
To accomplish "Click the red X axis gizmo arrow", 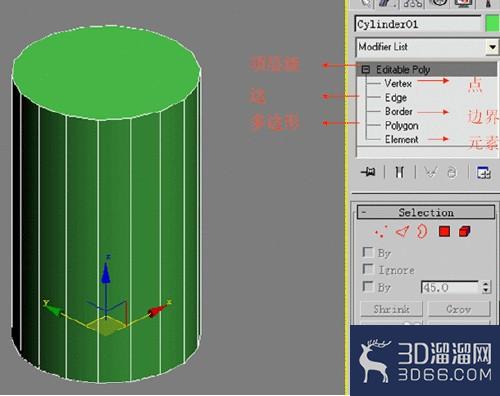I will (157, 310).
